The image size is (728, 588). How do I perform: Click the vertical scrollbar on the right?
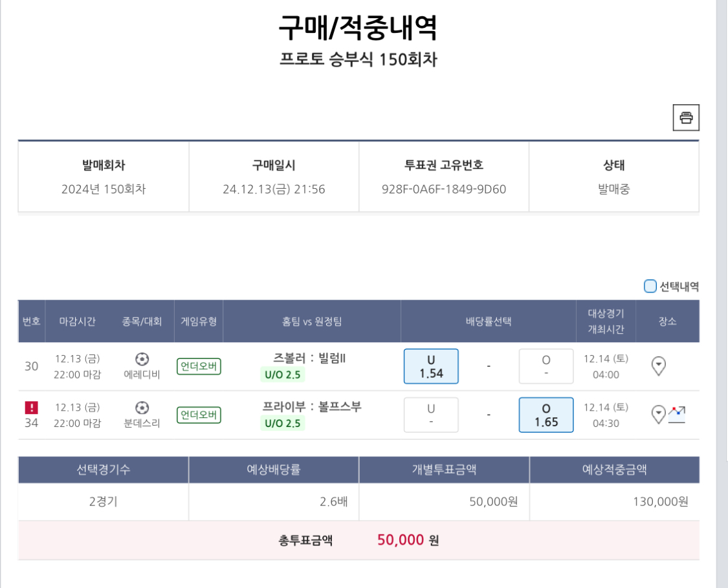(722, 291)
